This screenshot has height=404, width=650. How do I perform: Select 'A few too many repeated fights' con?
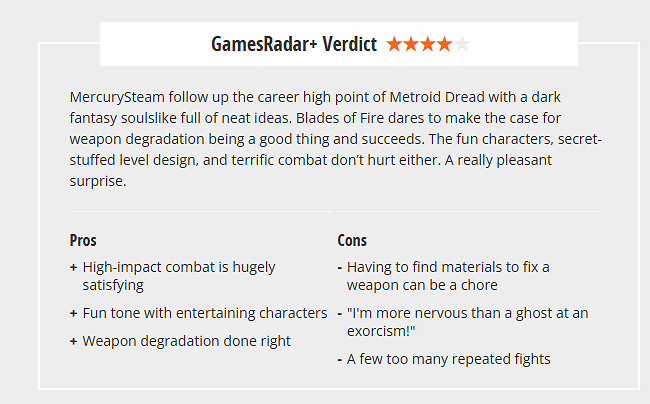pos(449,358)
